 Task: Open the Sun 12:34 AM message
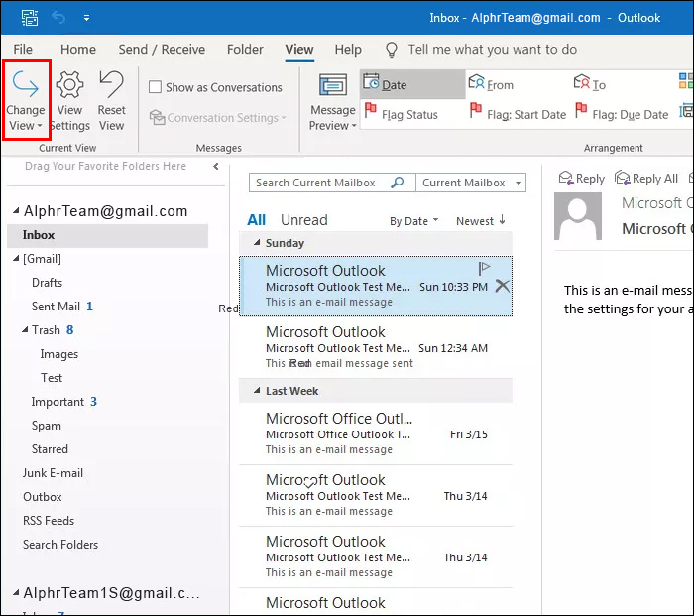(x=376, y=347)
